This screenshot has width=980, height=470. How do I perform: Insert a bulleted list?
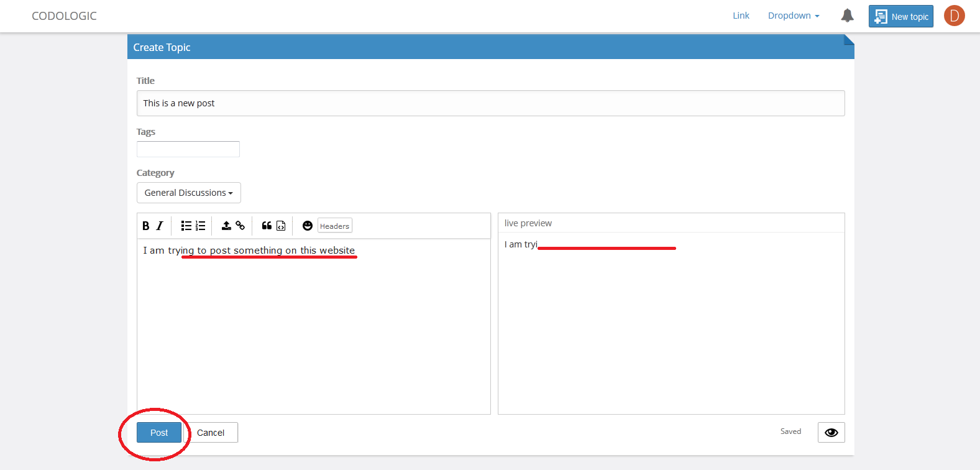point(186,226)
